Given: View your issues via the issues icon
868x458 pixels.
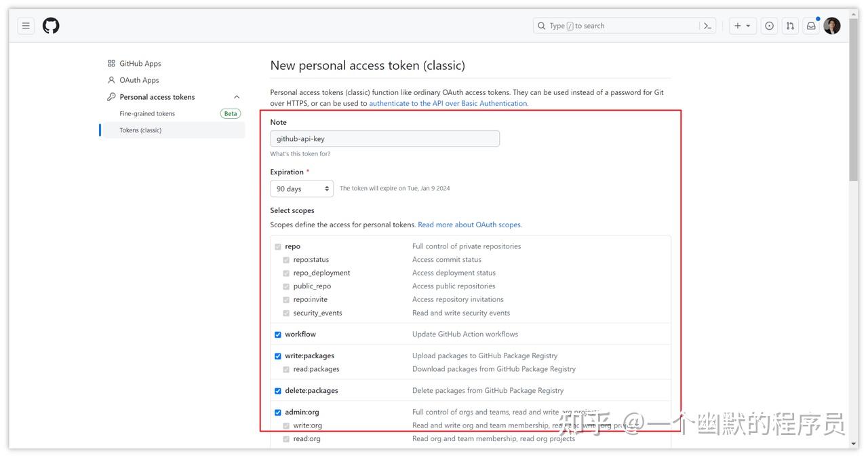Looking at the screenshot, I should [x=769, y=25].
